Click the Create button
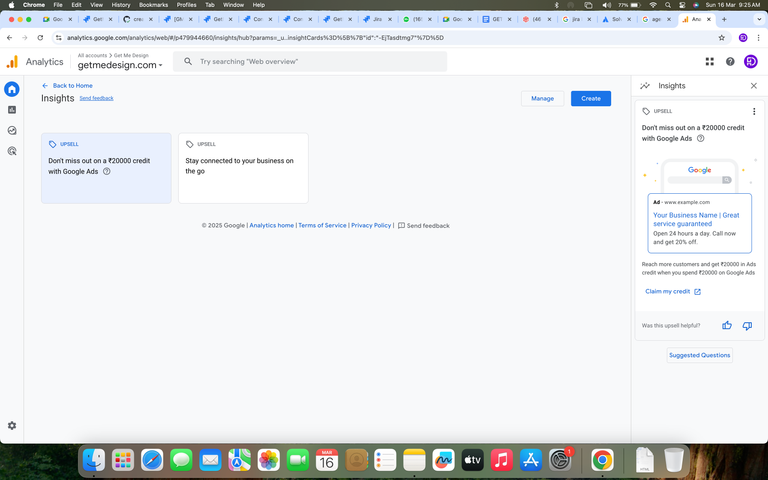 click(x=591, y=98)
